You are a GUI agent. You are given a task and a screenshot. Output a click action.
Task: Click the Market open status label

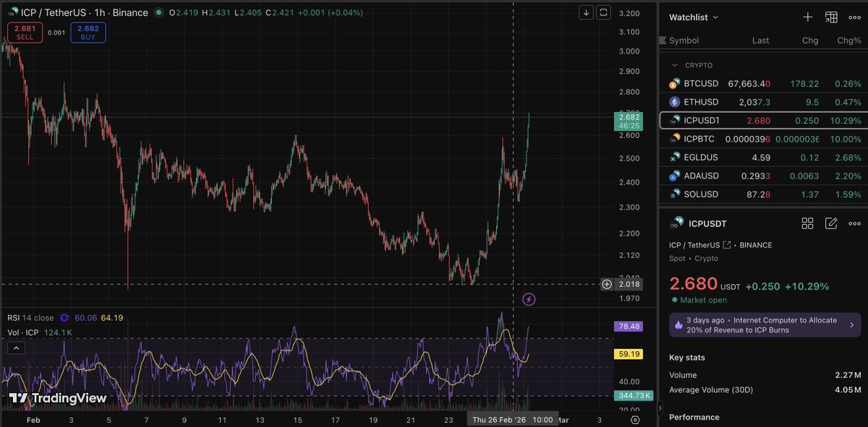tap(699, 300)
